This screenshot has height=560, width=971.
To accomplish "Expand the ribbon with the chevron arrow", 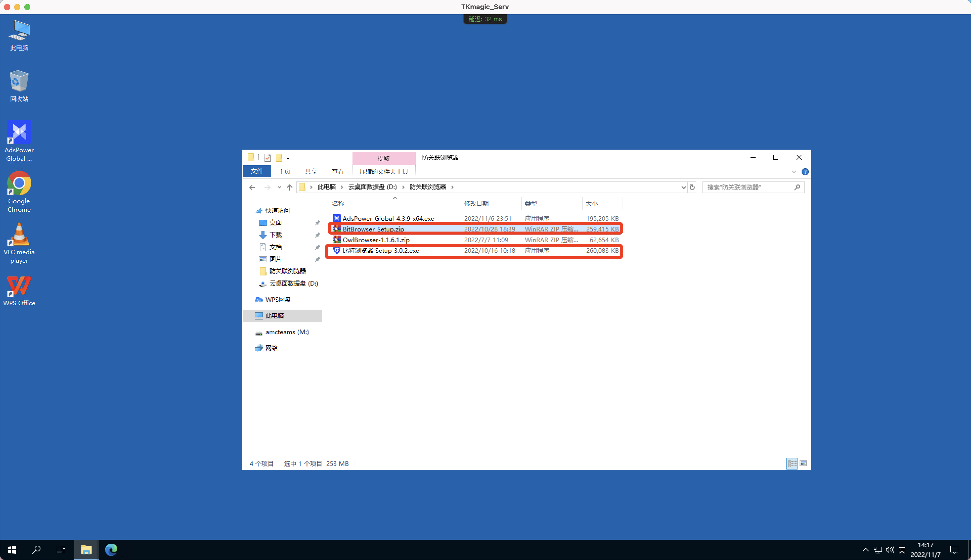I will coord(794,172).
